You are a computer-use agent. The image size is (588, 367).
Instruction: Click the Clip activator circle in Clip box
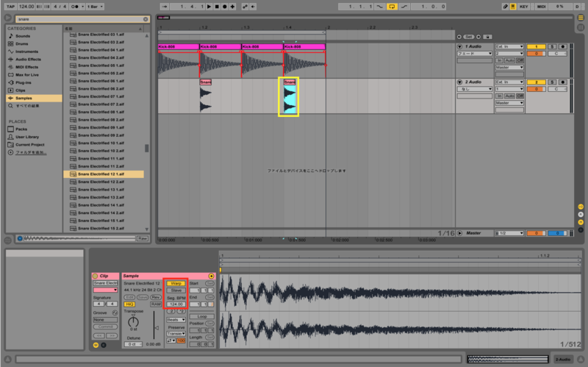click(96, 276)
